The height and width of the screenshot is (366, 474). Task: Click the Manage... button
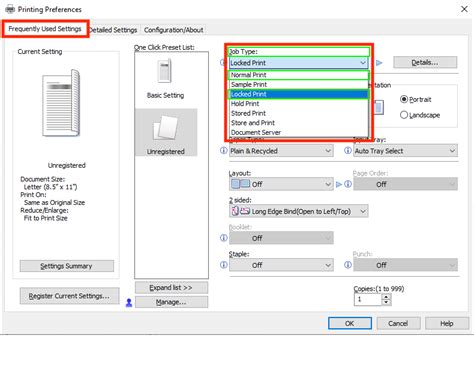pos(171,302)
